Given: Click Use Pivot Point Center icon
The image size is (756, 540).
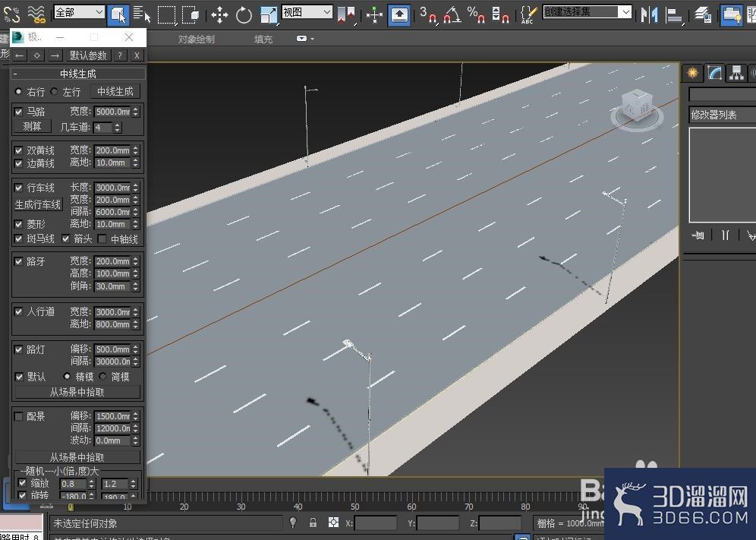Looking at the screenshot, I should 346,15.
